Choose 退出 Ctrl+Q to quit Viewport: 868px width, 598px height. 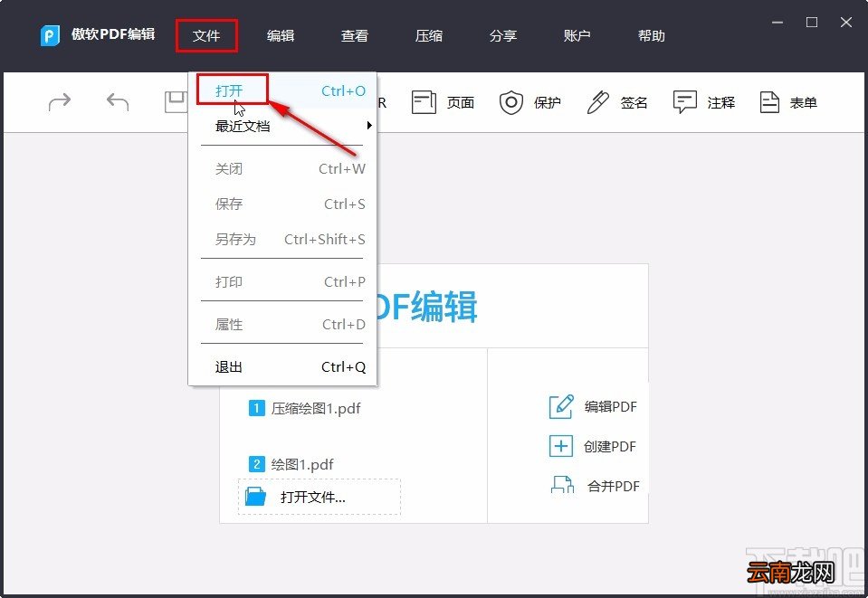283,366
